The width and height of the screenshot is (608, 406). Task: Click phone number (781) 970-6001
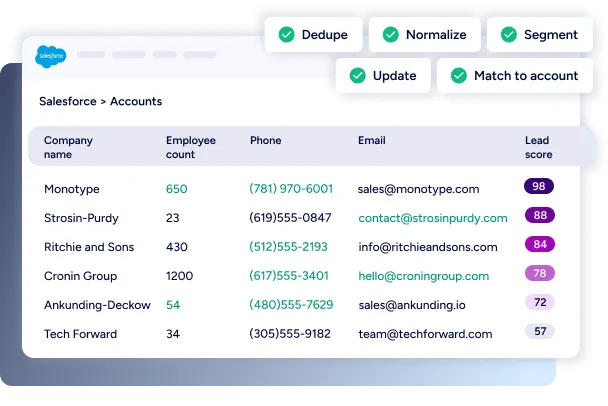pos(291,189)
